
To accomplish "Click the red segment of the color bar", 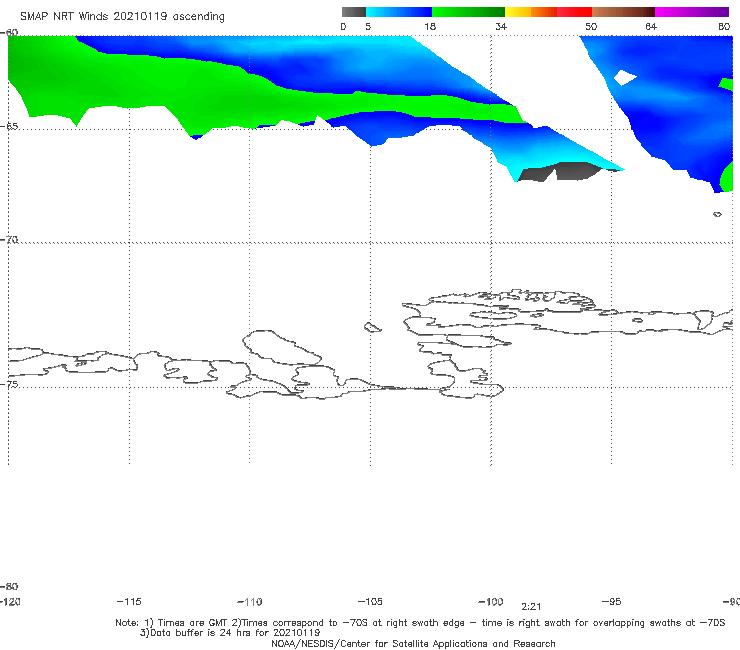I will tap(574, 12).
